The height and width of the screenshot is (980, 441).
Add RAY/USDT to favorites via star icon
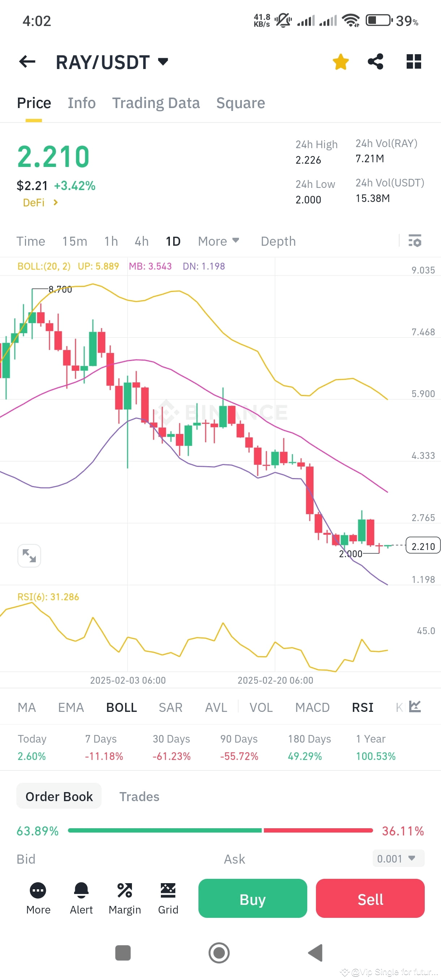coord(340,61)
